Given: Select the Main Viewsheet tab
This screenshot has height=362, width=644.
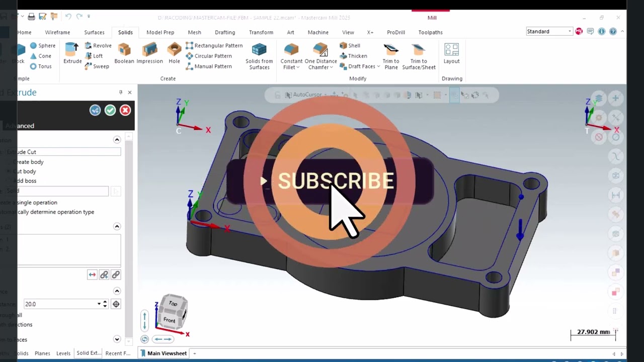Looking at the screenshot, I should pos(163,353).
